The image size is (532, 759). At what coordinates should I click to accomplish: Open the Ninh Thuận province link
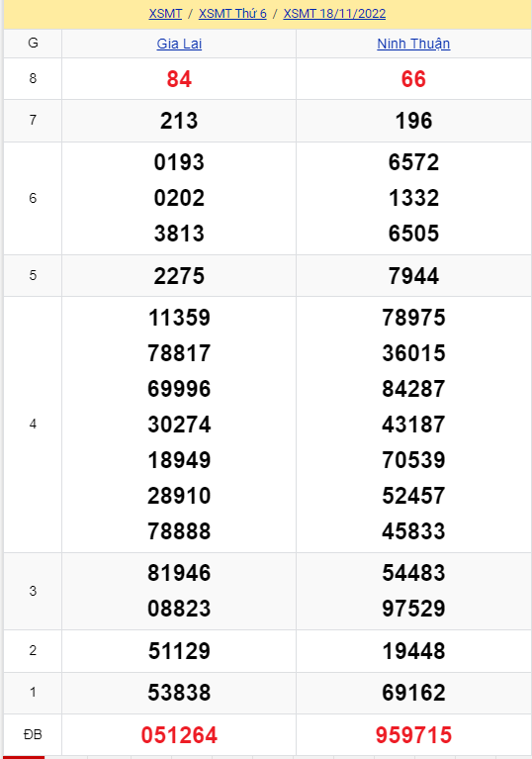pyautogui.click(x=413, y=44)
